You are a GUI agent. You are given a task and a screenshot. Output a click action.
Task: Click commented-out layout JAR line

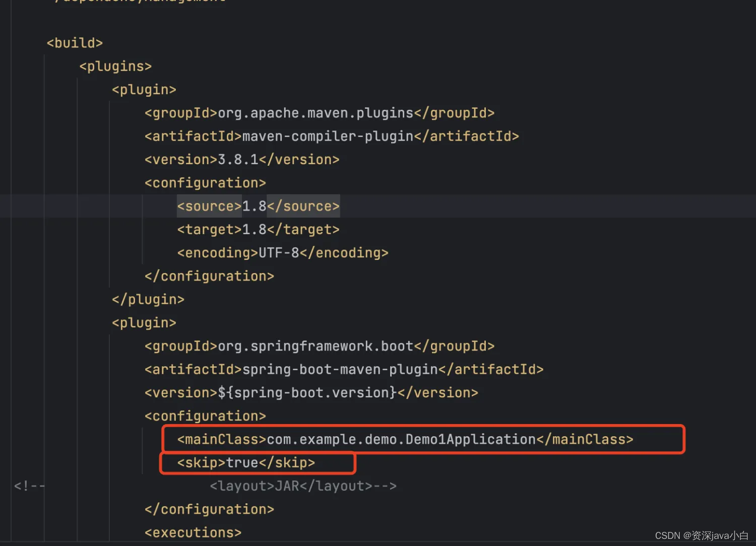303,486
